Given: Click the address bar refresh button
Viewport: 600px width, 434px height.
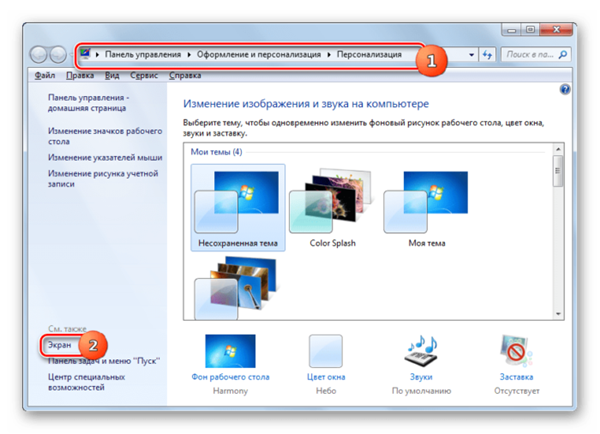Looking at the screenshot, I should 487,54.
